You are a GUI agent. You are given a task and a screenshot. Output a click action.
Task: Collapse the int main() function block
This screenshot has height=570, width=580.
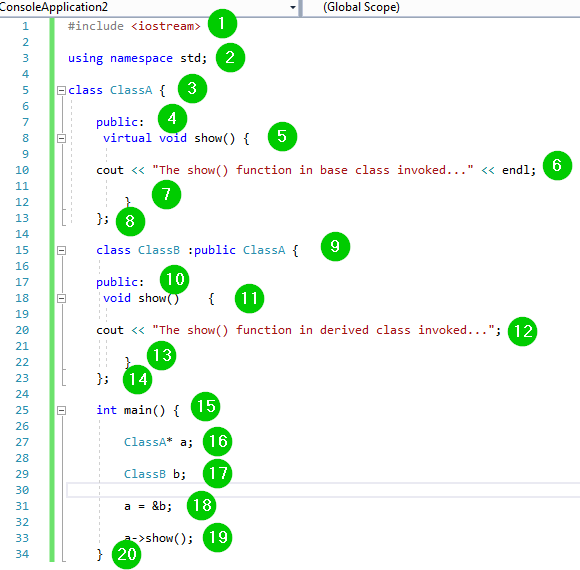point(61,410)
